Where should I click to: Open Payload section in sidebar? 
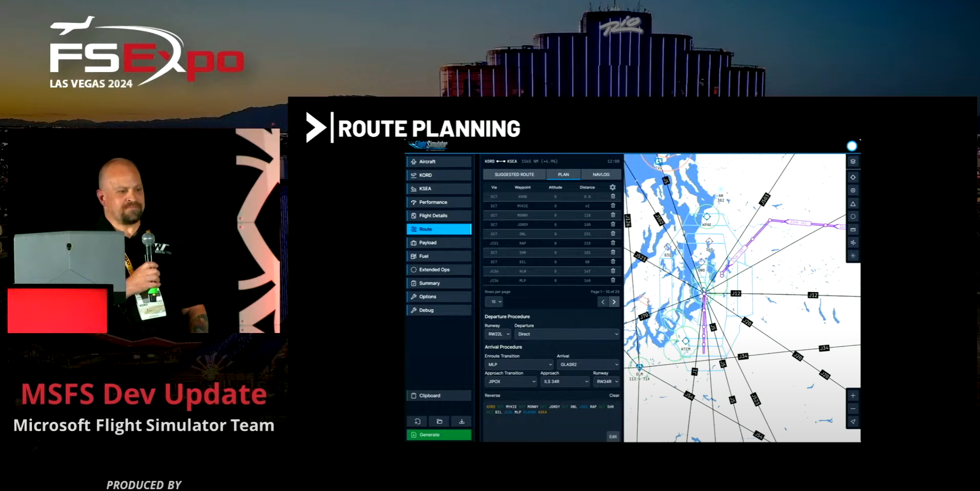[x=439, y=243]
